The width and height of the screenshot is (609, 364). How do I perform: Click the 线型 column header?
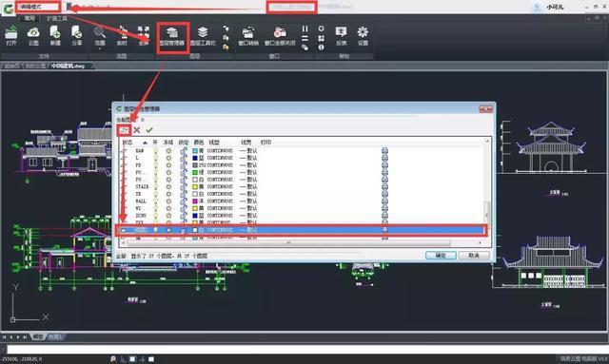[214, 143]
